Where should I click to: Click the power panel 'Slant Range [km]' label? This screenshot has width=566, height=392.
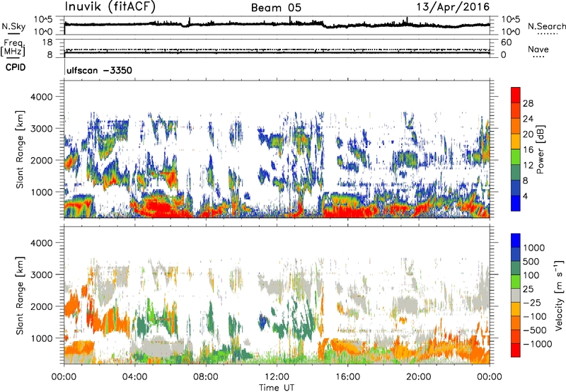[20, 149]
